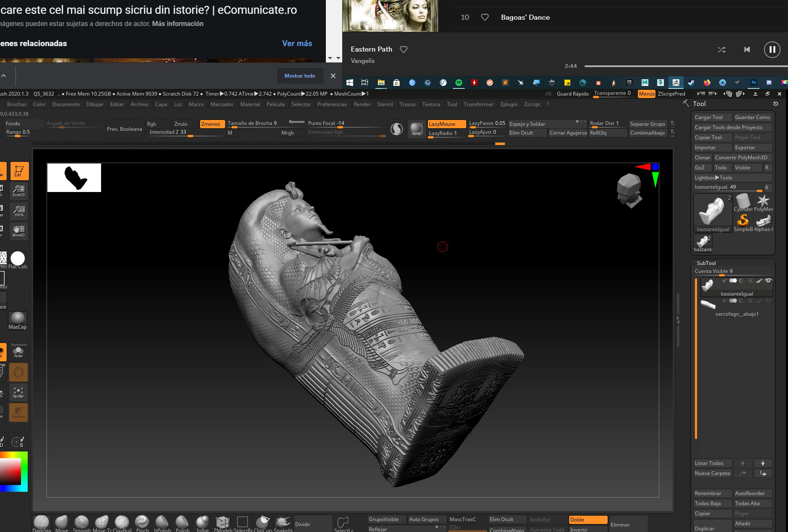Choose the Pinch sculpting brush

pyautogui.click(x=142, y=523)
